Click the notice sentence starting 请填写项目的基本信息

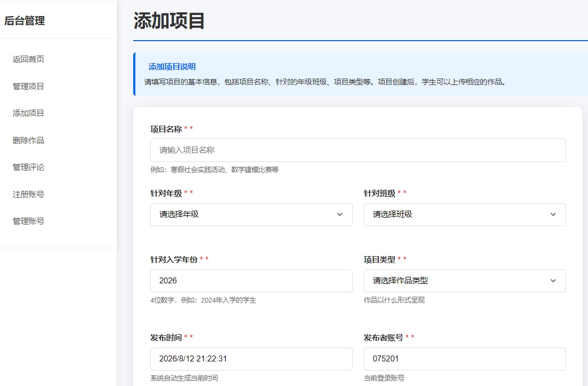pos(325,82)
